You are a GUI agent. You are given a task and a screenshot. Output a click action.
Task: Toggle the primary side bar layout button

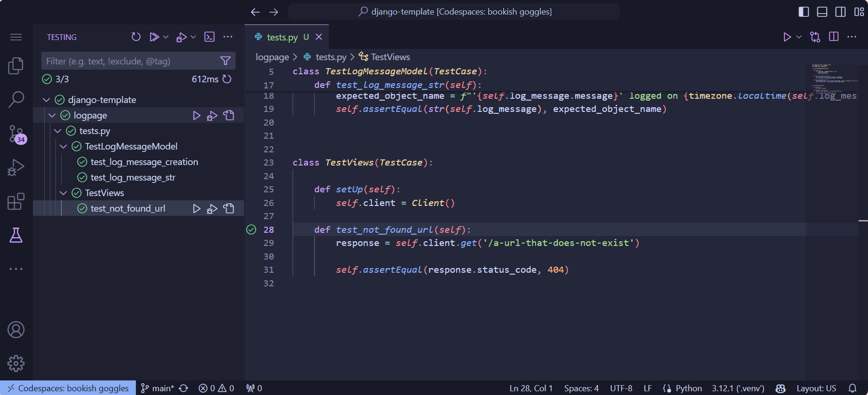(804, 12)
